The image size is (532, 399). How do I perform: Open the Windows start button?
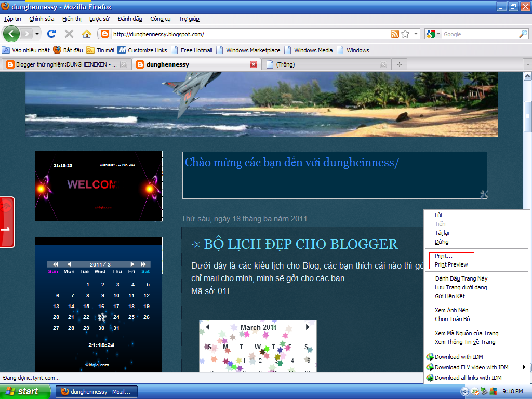(x=25, y=392)
